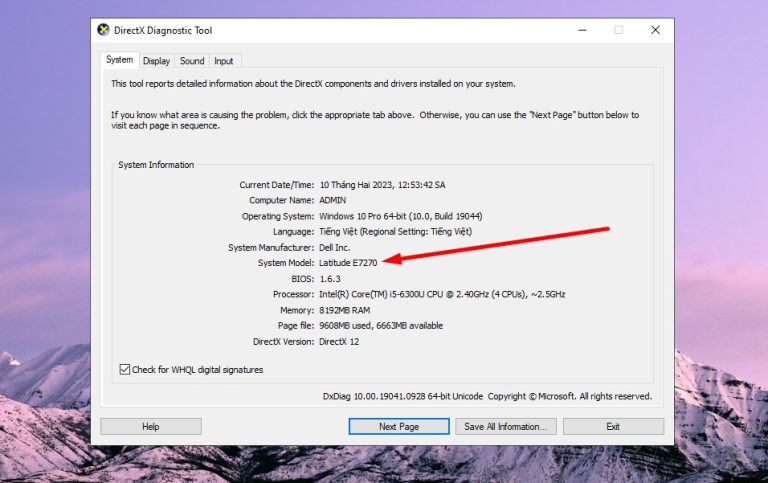Click Save All Information button
Screen dimensions: 768x483
(505, 426)
